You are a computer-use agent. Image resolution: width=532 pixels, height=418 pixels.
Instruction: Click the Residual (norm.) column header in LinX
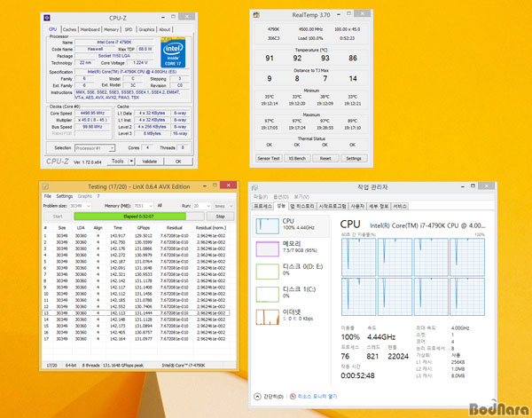[211, 228]
